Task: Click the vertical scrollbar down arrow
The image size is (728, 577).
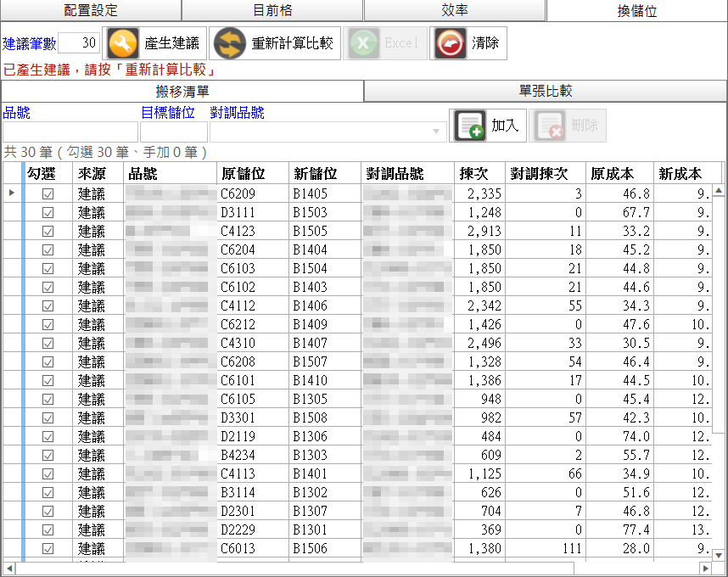Action: [x=719, y=555]
